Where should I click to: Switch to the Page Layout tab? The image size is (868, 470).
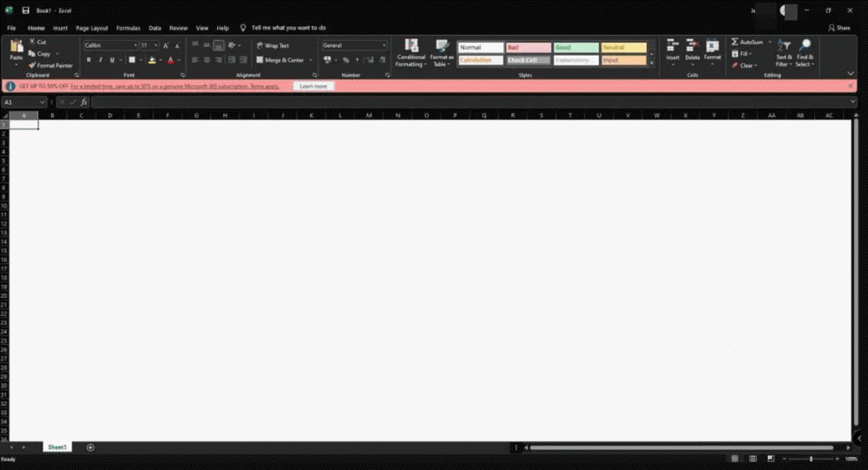pyautogui.click(x=92, y=28)
